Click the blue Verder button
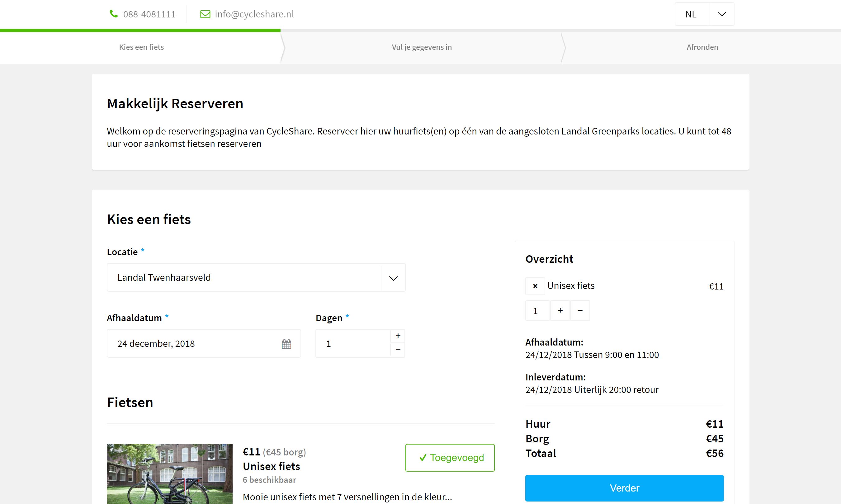This screenshot has width=841, height=504. [624, 488]
